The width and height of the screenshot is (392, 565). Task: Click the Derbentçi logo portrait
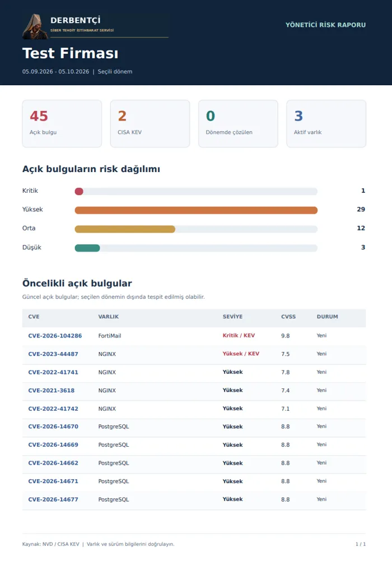(x=35, y=26)
